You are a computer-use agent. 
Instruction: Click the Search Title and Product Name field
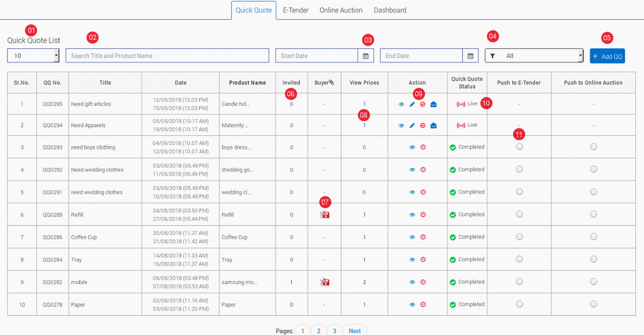(x=167, y=56)
